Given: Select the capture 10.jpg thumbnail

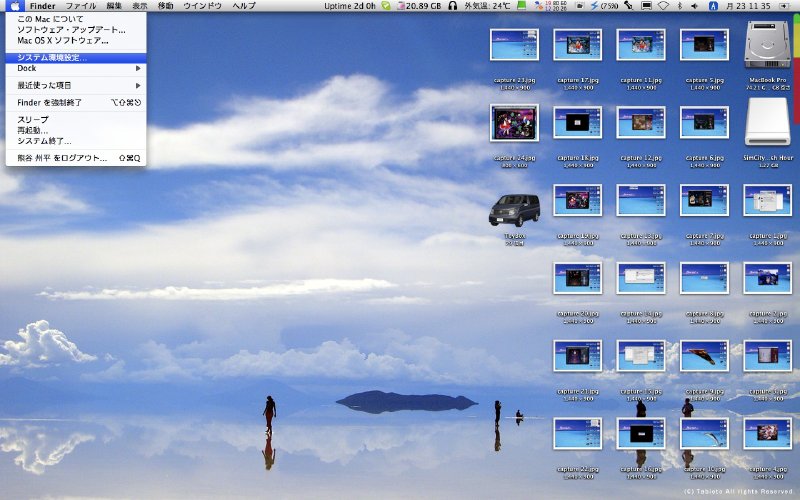Looking at the screenshot, I should [x=704, y=434].
